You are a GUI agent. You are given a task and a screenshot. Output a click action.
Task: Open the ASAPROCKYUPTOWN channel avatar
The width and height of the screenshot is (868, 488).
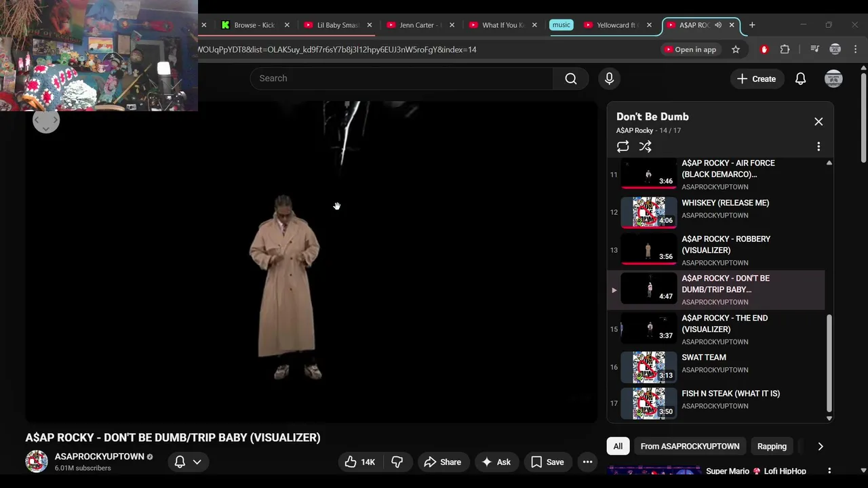pos(37,462)
